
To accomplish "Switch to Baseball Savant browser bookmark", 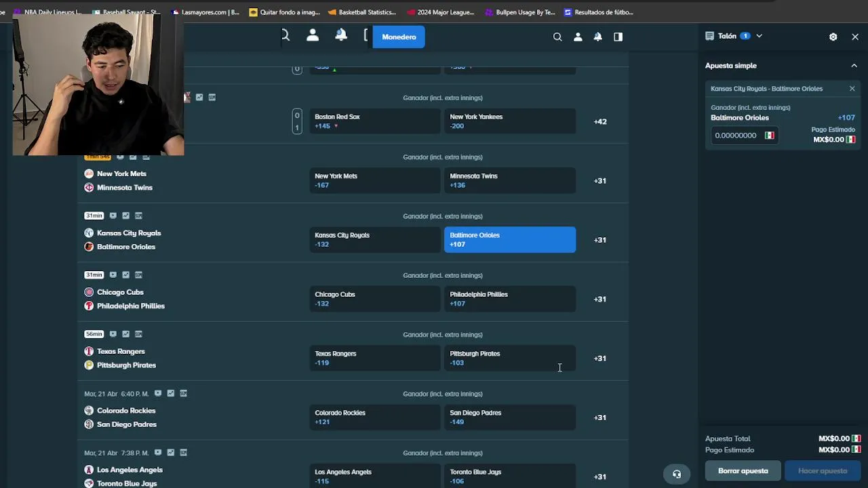I will pyautogui.click(x=126, y=12).
